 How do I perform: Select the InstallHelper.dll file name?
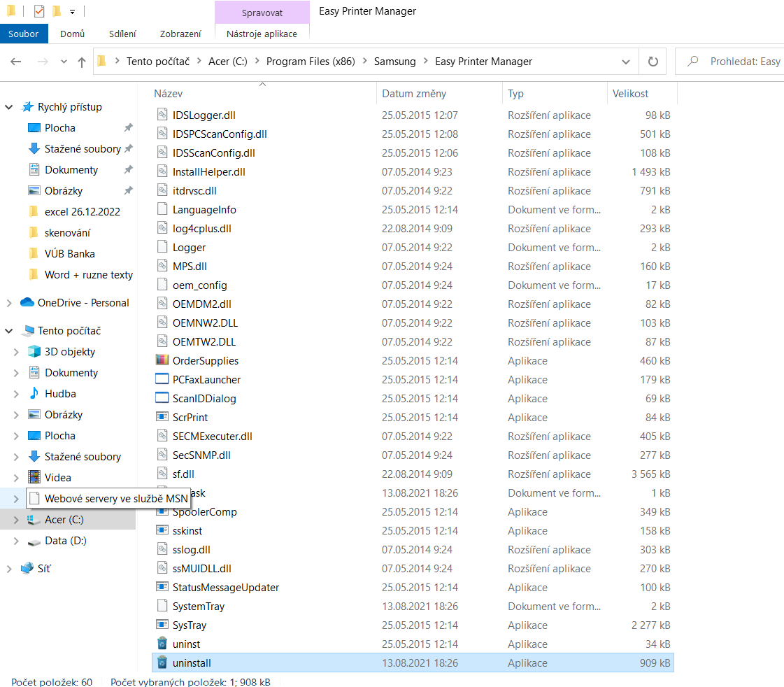(209, 172)
